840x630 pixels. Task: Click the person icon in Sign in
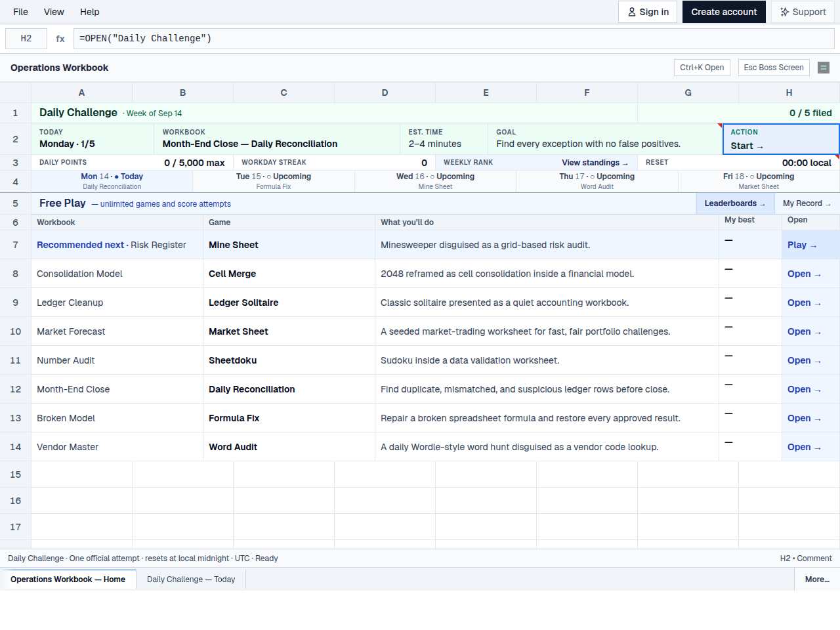pyautogui.click(x=631, y=12)
